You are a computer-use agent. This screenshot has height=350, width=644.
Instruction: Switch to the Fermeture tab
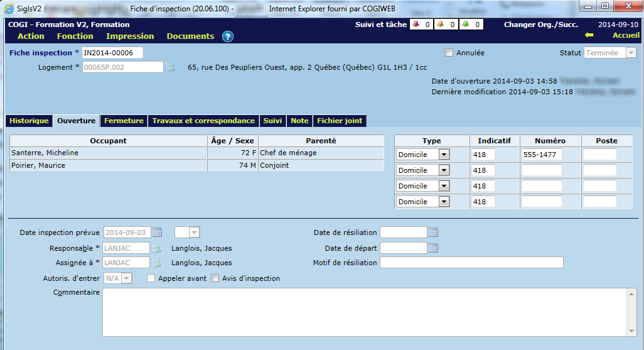tap(124, 121)
